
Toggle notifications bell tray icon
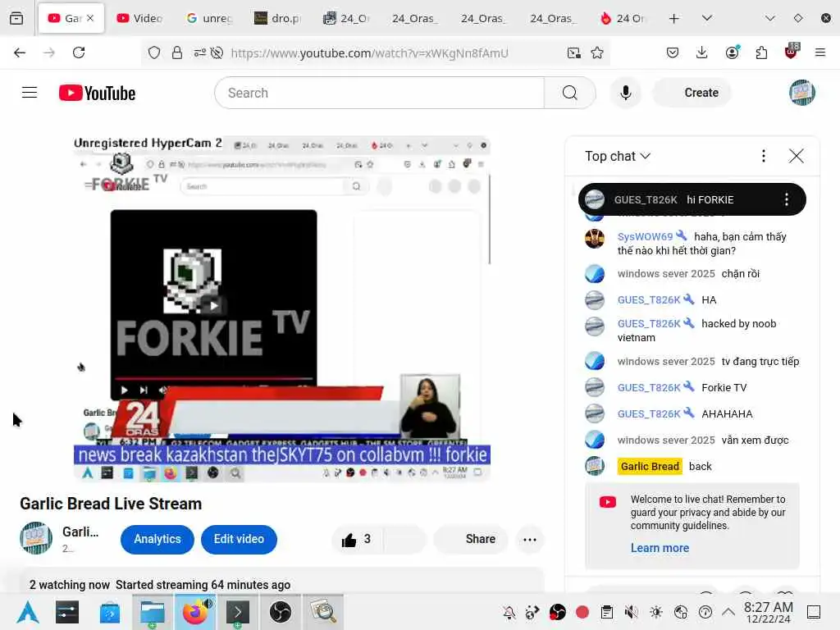pyautogui.click(x=509, y=612)
